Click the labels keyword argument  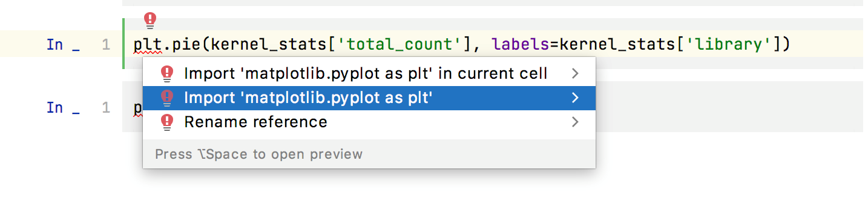tap(522, 44)
